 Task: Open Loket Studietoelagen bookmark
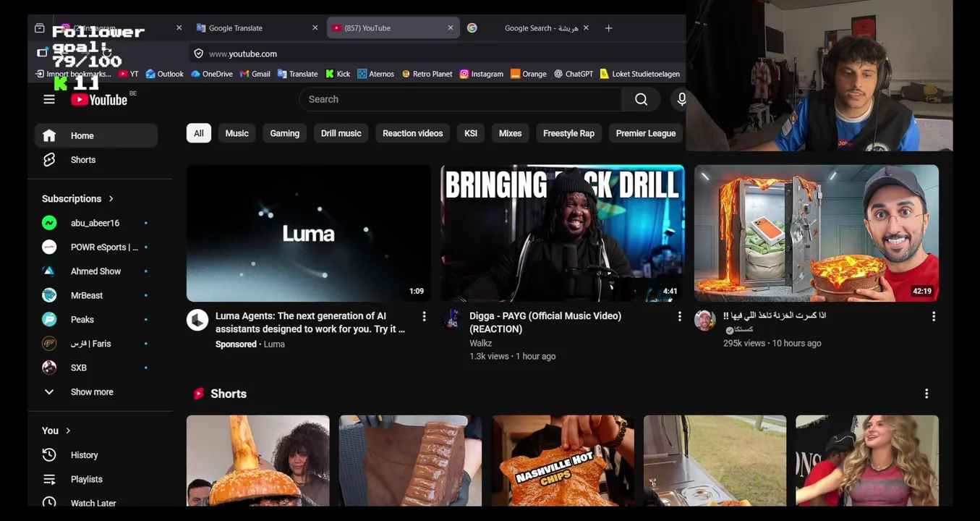pyautogui.click(x=640, y=74)
